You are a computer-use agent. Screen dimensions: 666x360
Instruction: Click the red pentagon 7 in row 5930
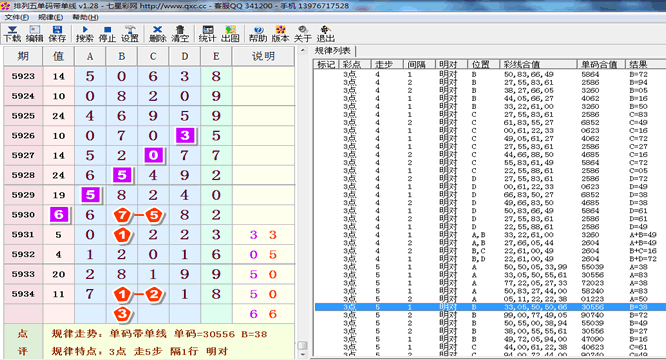[x=122, y=215]
